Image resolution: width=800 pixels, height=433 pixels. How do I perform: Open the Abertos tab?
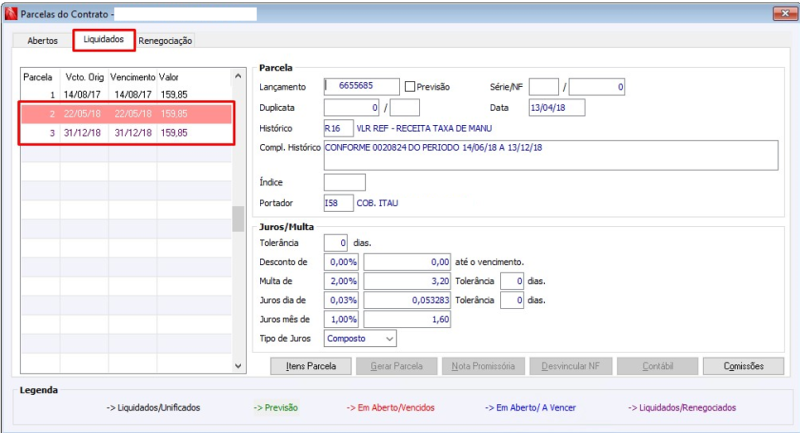tap(42, 40)
